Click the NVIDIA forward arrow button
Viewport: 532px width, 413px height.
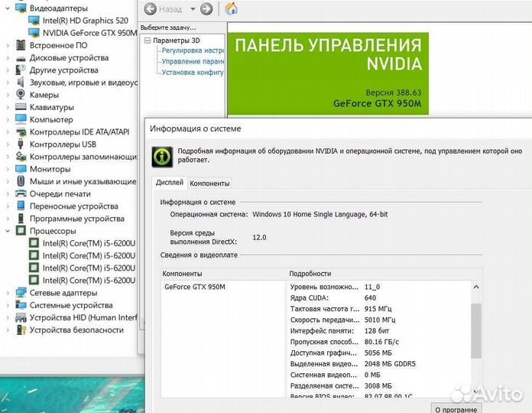(x=206, y=9)
